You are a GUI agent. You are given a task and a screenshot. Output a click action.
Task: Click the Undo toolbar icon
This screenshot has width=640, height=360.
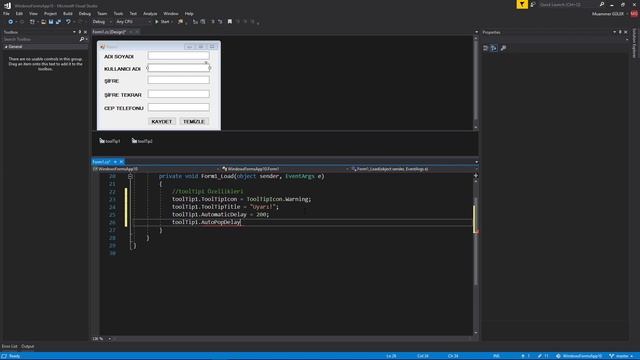tap(68, 22)
